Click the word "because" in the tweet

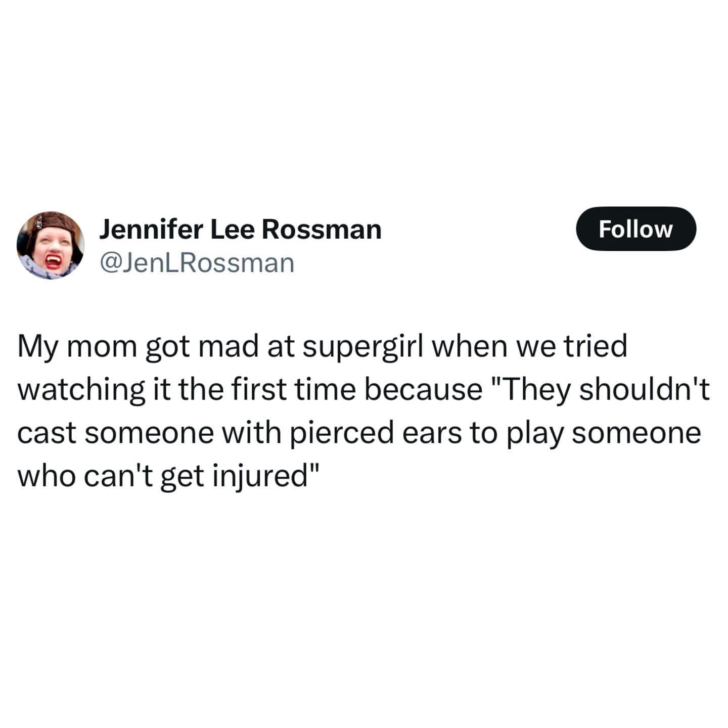coord(423,390)
